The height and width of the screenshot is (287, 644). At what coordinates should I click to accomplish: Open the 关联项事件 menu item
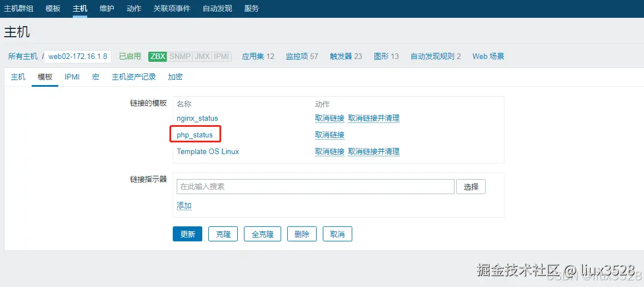pyautogui.click(x=172, y=8)
